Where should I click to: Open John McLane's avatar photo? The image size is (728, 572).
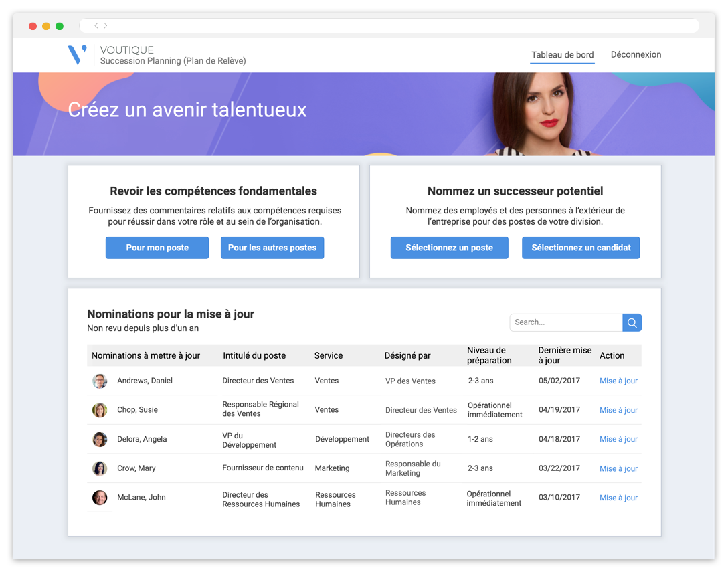click(x=100, y=498)
